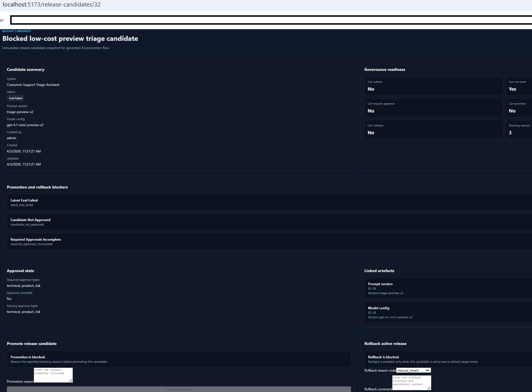Click the 'admin' Created by value

tap(12, 138)
